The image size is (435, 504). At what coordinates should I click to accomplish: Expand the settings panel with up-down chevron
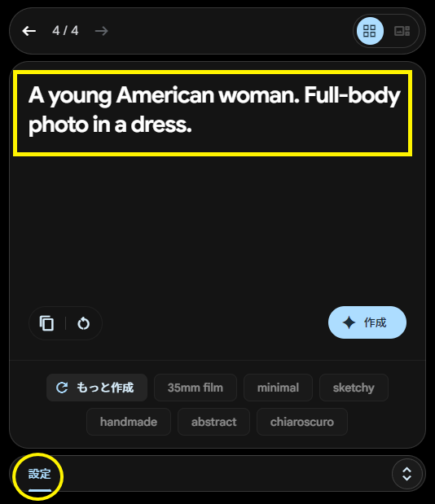407,474
